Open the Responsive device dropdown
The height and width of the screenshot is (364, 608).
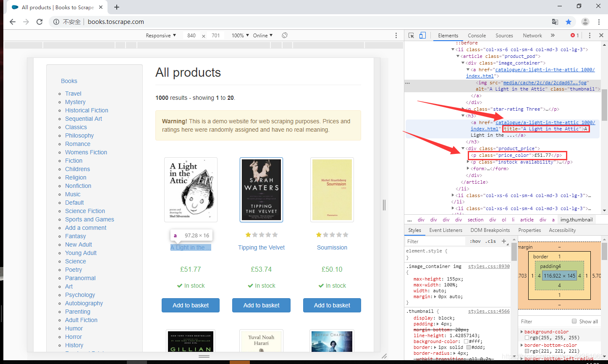[161, 36]
